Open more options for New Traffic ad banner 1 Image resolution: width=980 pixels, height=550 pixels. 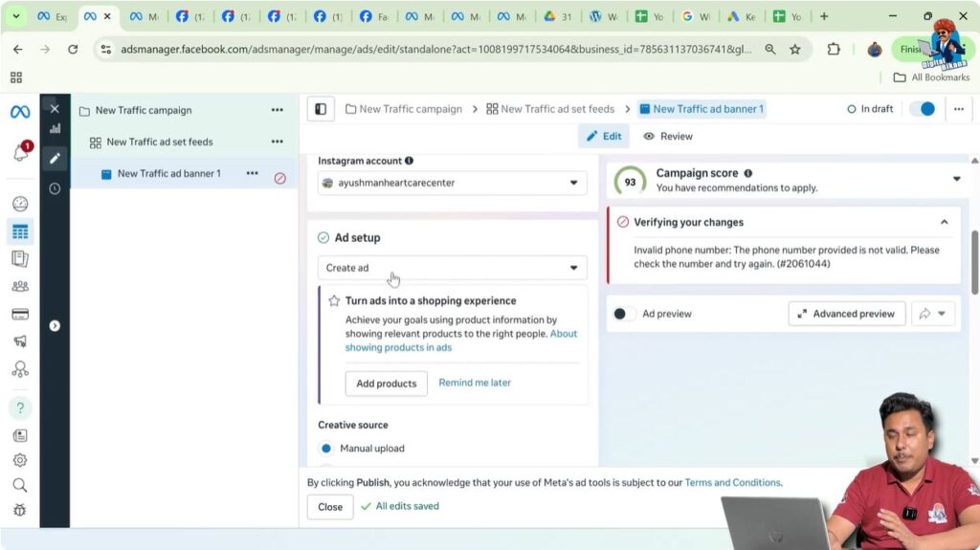tap(252, 173)
